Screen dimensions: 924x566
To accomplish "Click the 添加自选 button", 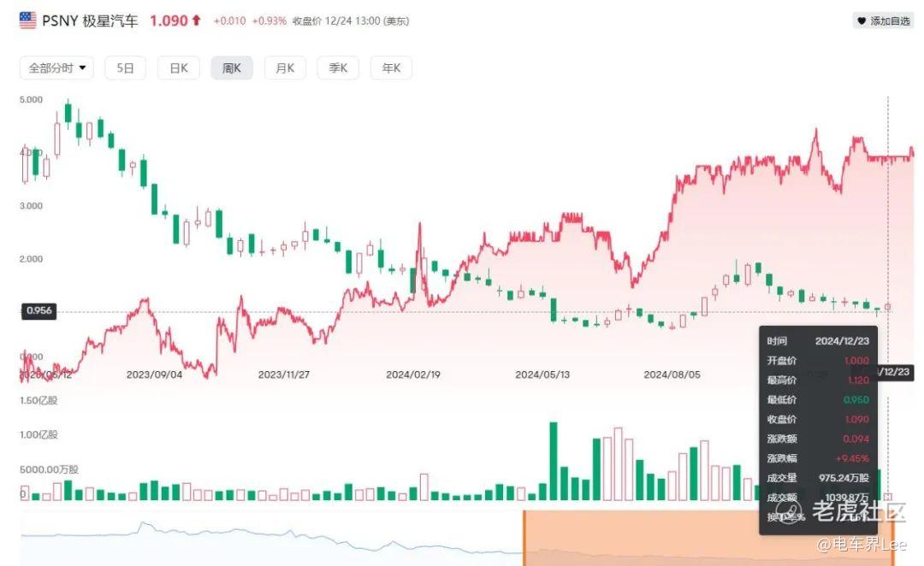I will [883, 21].
